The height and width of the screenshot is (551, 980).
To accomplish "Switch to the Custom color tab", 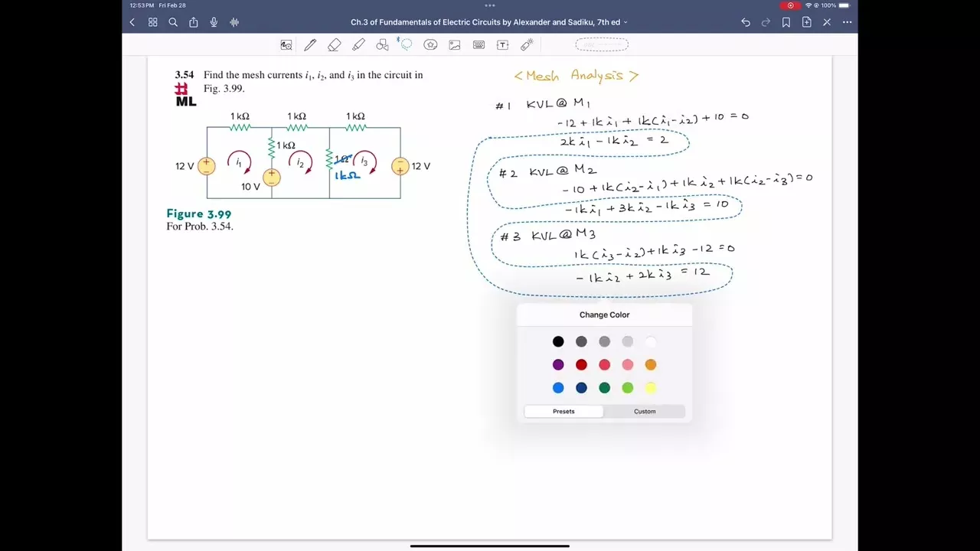I will click(x=644, y=412).
